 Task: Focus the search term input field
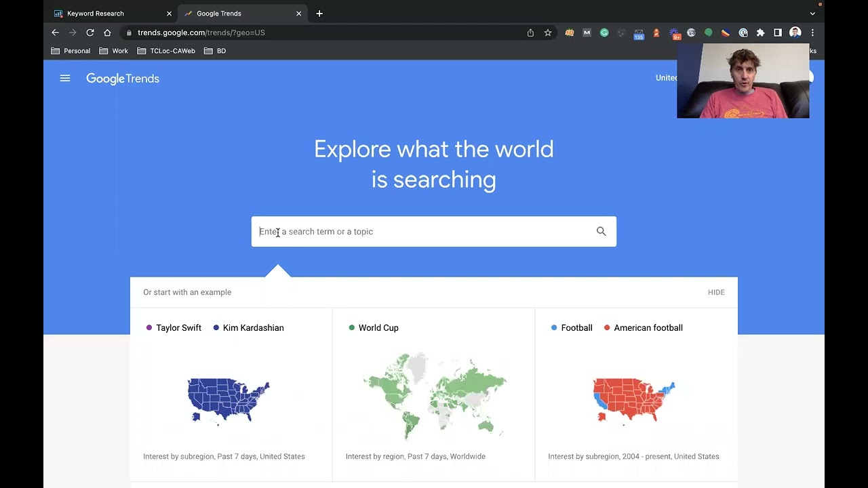coord(420,231)
